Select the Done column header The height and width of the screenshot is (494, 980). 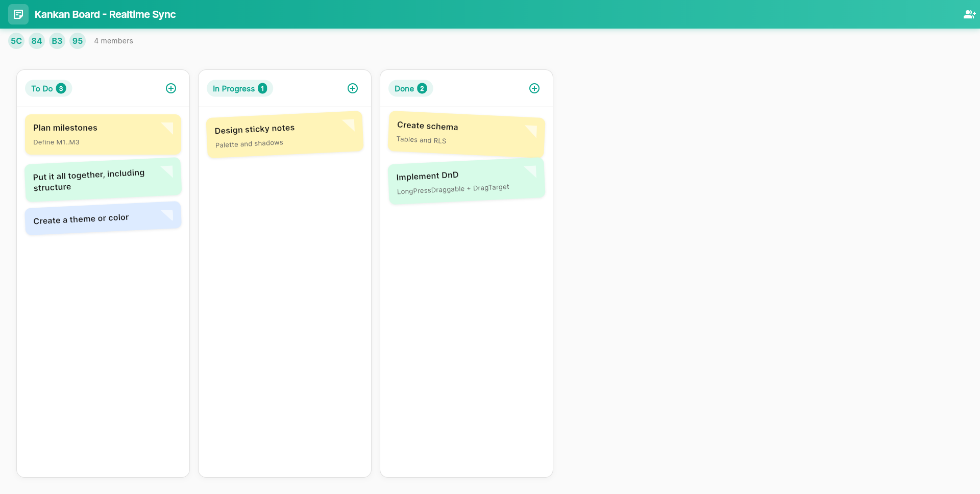(410, 88)
